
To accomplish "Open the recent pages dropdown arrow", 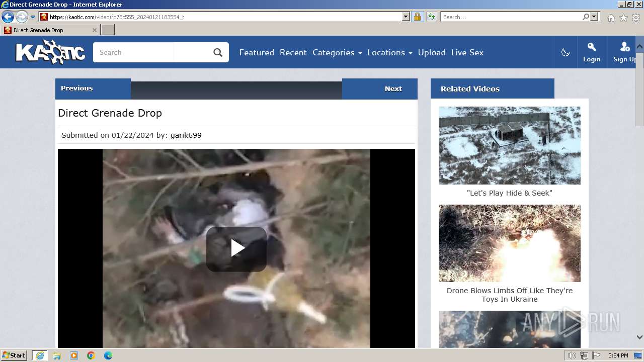I will [x=33, y=17].
